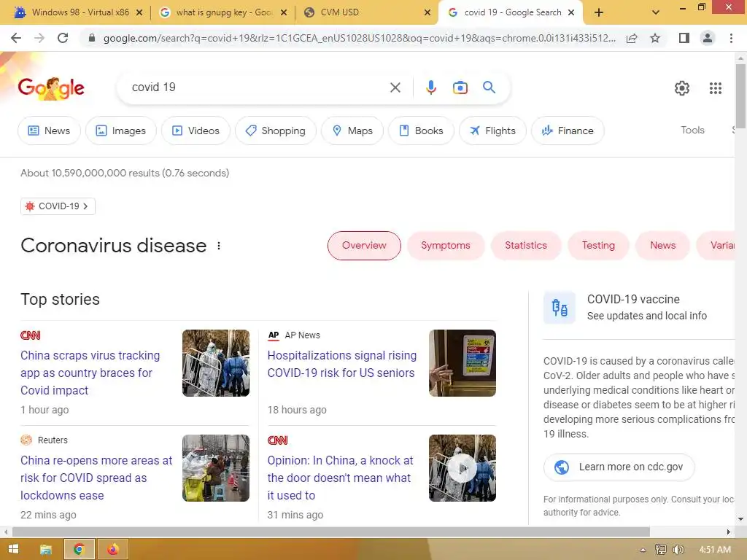Open the tab search dropdown arrow
This screenshot has width=747, height=560.
[656, 13]
